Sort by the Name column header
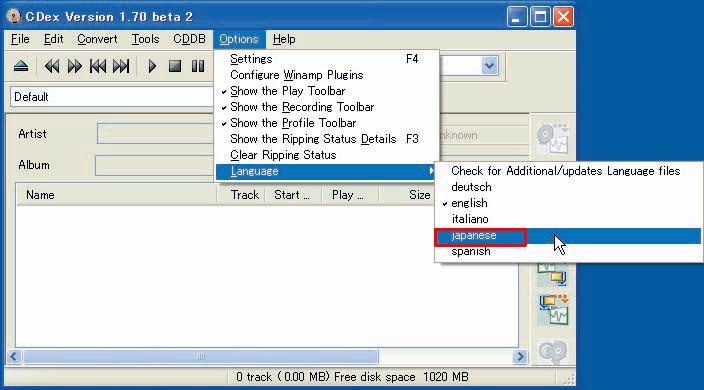This screenshot has width=704, height=390. [x=117, y=195]
